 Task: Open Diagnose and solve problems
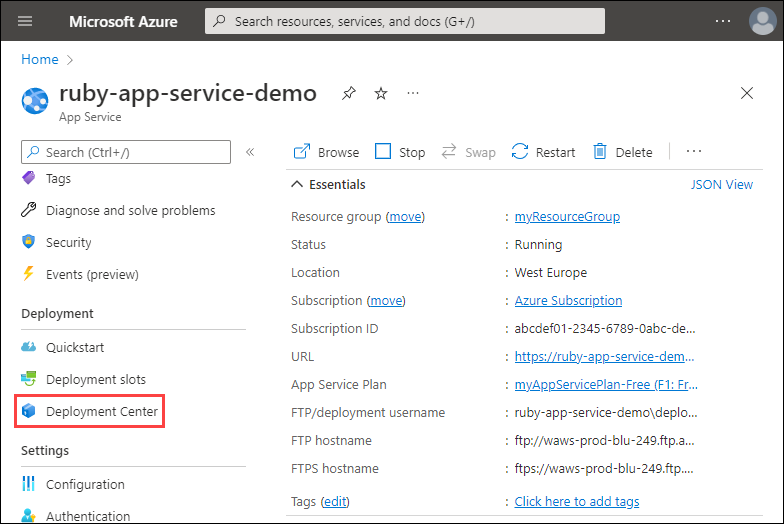130,210
